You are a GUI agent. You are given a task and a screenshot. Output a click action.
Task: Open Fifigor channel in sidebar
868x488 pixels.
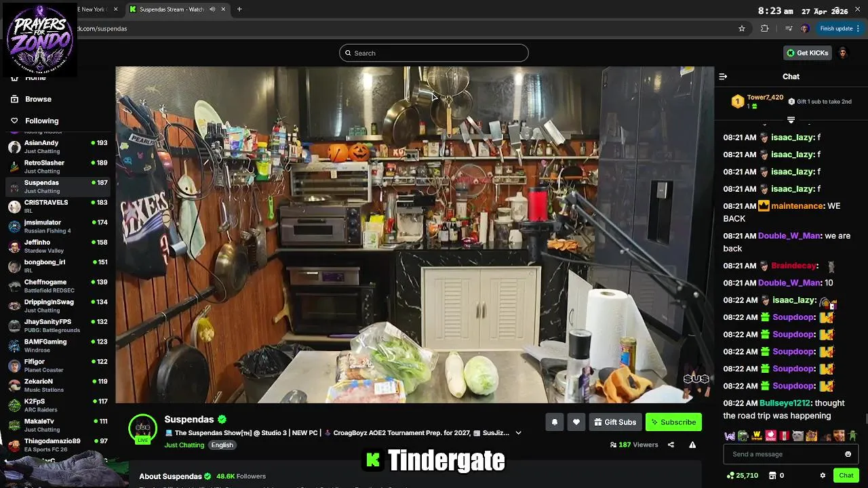coord(57,365)
